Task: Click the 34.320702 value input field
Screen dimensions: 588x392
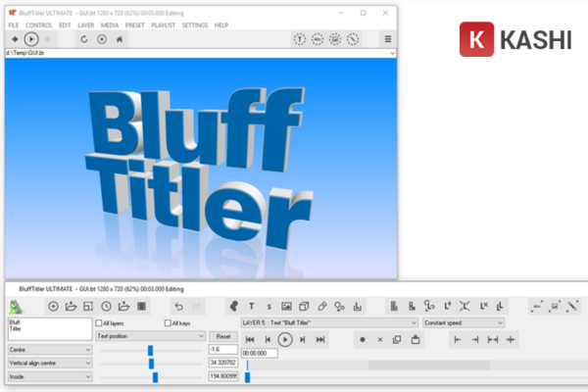Action: point(223,363)
